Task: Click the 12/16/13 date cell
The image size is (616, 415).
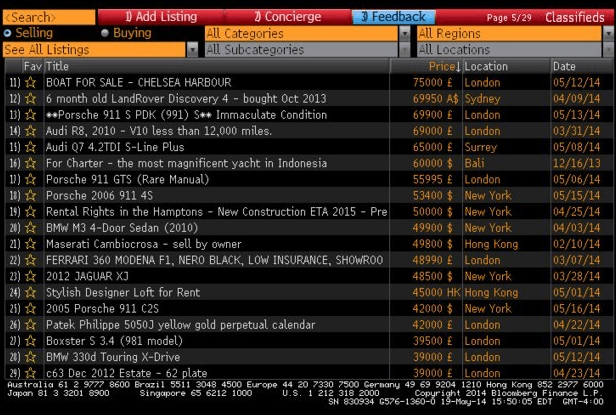Action: click(577, 163)
